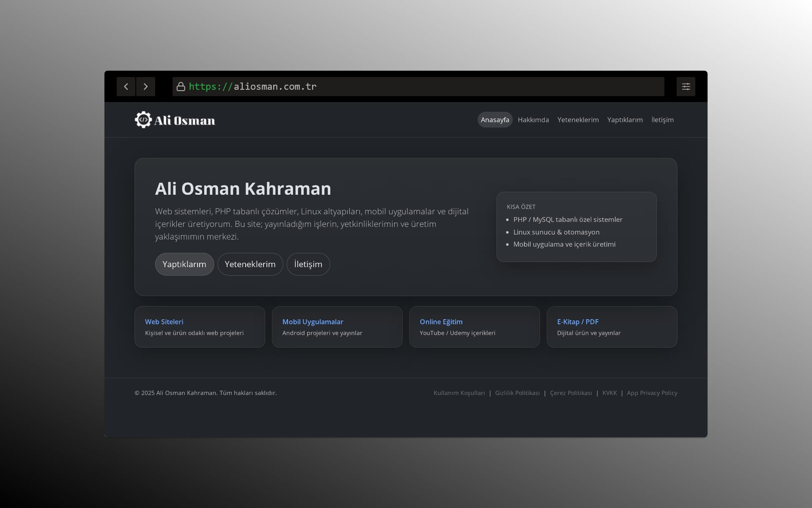This screenshot has height=508, width=812.
Task: Select İletişim in the navigation bar
Action: 663,120
